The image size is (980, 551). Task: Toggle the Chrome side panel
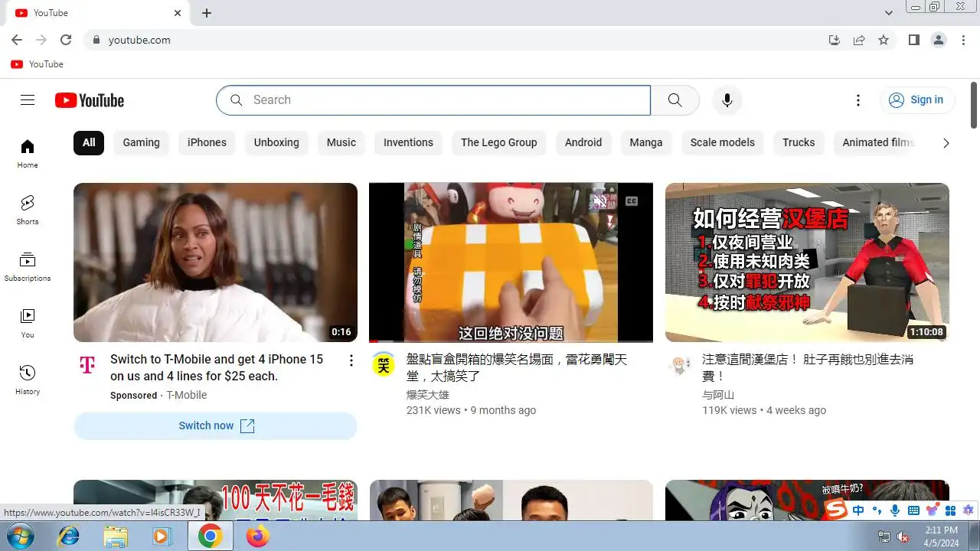point(913,40)
